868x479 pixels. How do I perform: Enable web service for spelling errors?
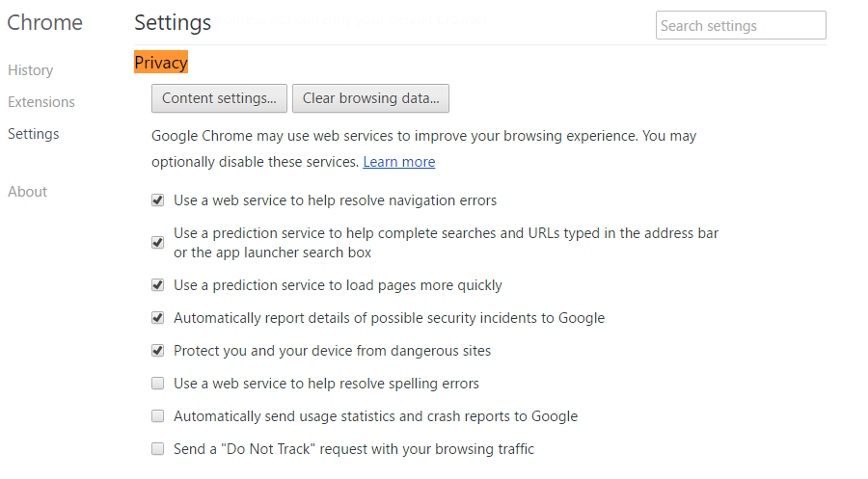pos(158,384)
